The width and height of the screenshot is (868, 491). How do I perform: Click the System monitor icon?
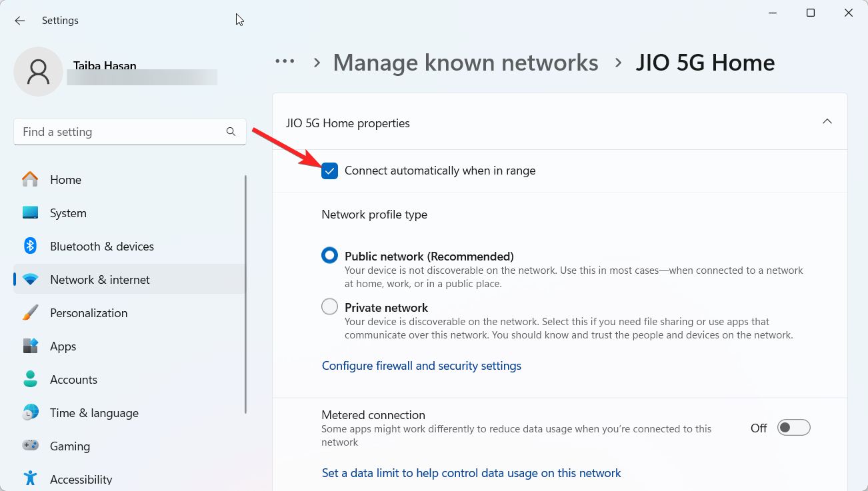(30, 213)
